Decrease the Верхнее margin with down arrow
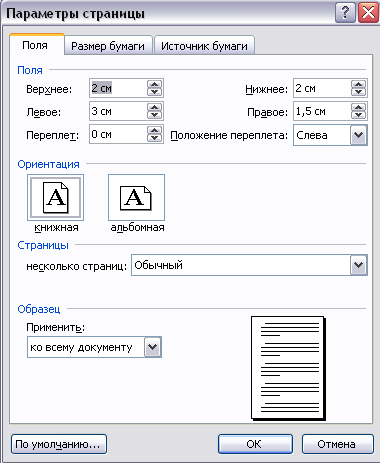This screenshot has height=463, width=380. tap(154, 92)
